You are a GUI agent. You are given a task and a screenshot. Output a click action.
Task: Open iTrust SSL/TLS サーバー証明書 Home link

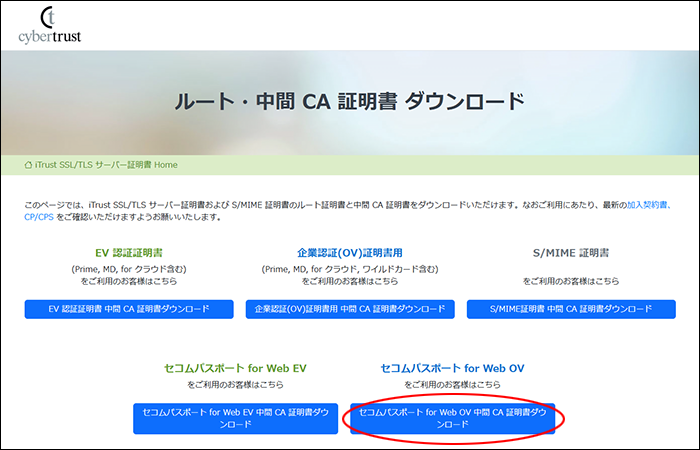click(106, 165)
